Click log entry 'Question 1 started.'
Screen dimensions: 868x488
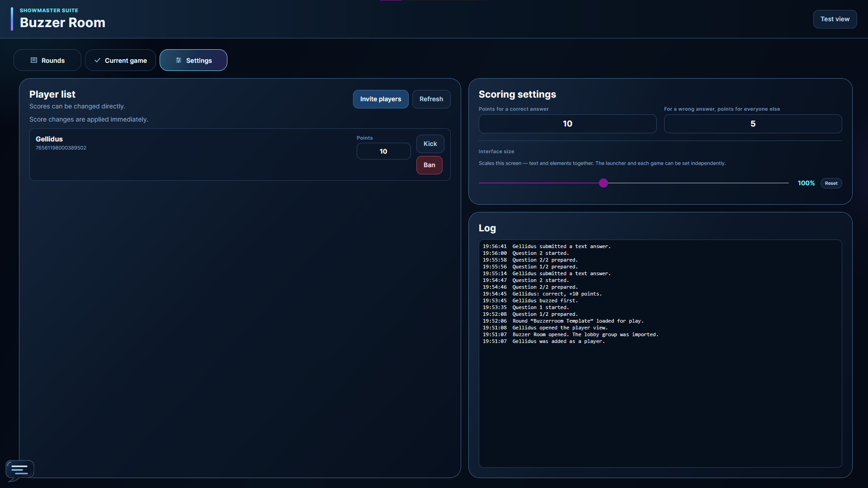[526, 307]
